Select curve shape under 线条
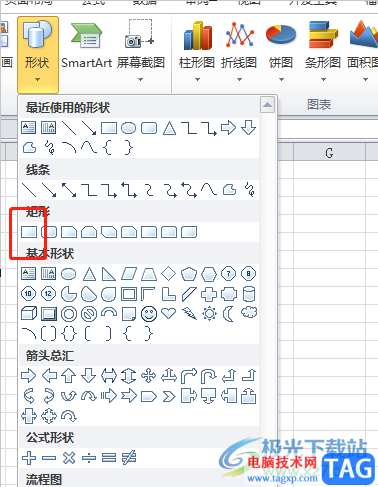378x487 pixels. (209, 189)
